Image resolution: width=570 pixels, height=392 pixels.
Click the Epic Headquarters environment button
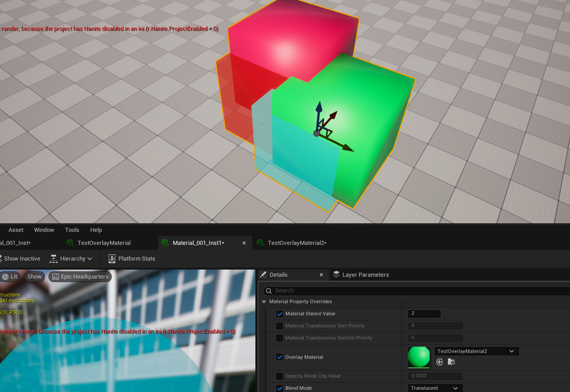coord(80,277)
